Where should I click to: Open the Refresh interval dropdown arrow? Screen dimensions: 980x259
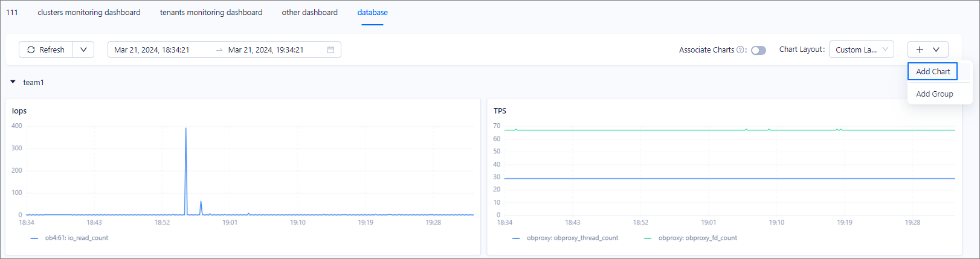(83, 50)
